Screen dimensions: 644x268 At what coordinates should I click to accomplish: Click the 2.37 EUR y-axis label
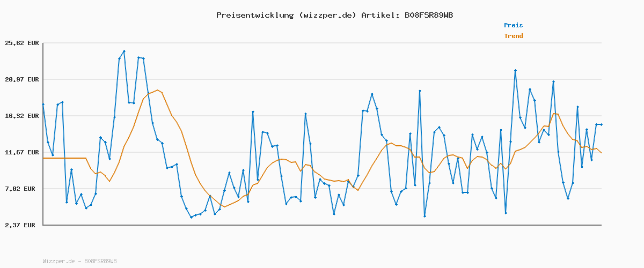[x=22, y=225]
